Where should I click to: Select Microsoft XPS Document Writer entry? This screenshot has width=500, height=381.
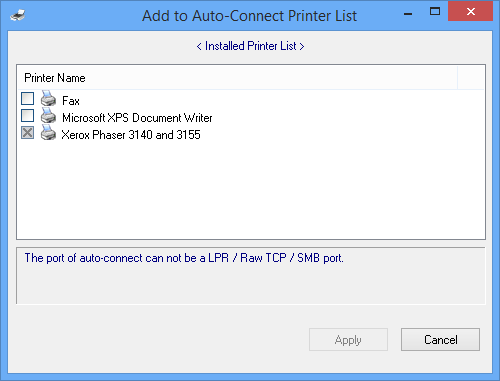(137, 118)
